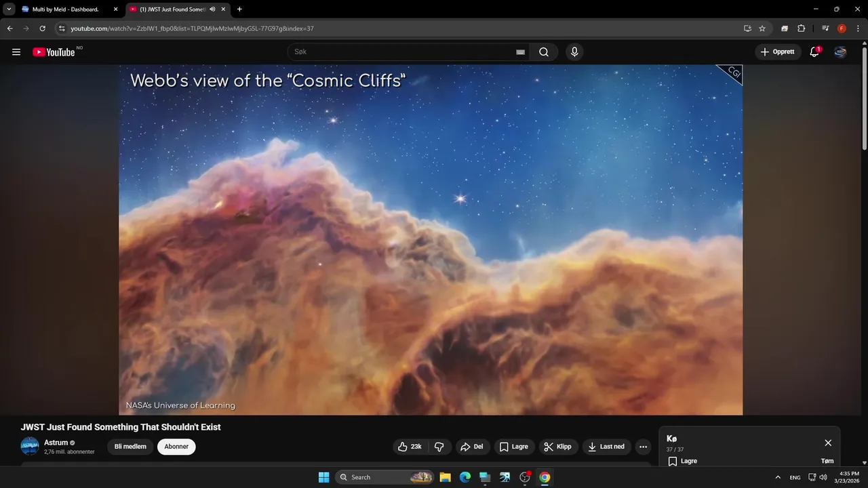The height and width of the screenshot is (488, 868).
Task: Click the Bli medlem button
Action: pyautogui.click(x=130, y=447)
